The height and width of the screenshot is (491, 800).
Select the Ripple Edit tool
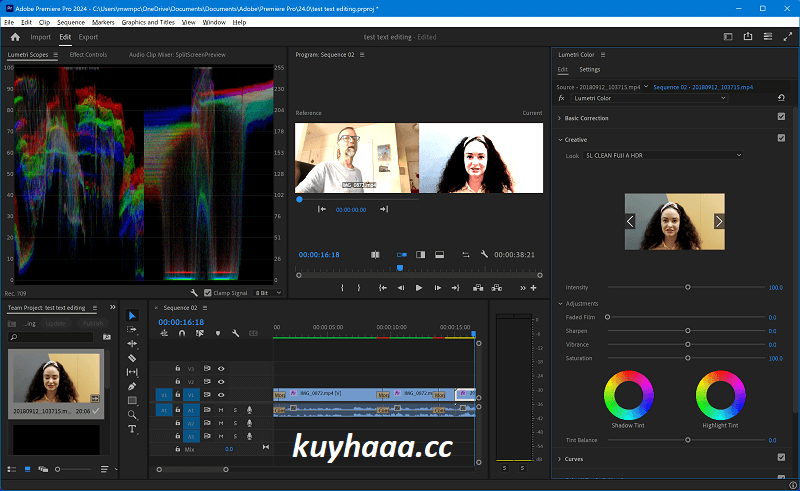tap(132, 343)
